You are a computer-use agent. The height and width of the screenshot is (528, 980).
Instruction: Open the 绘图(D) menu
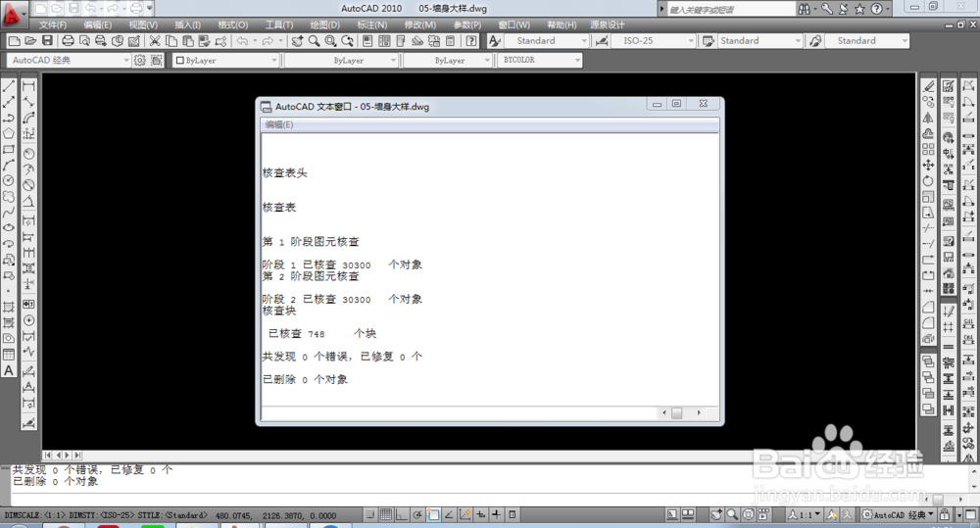click(x=325, y=25)
